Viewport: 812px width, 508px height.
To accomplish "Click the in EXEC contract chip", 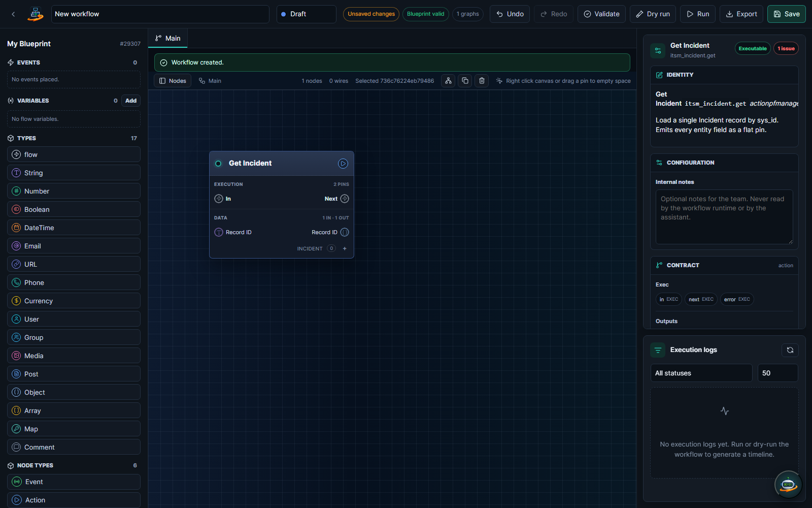I will point(668,299).
